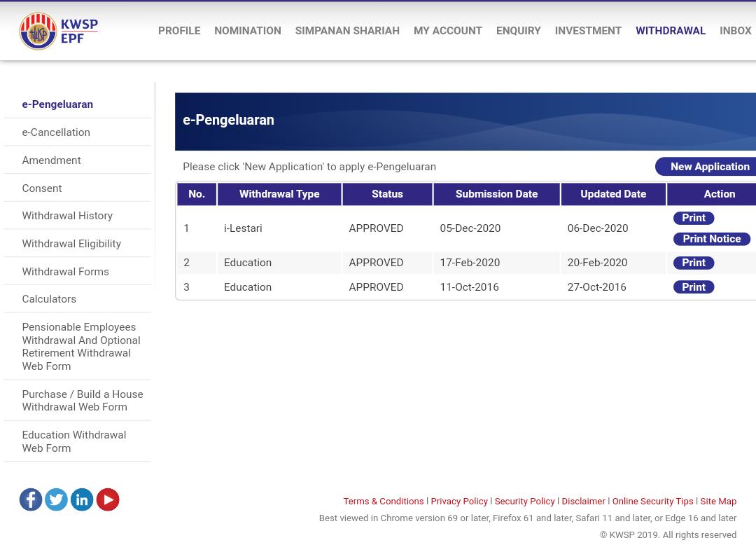
Task: Click the Action column header
Action: click(712, 194)
